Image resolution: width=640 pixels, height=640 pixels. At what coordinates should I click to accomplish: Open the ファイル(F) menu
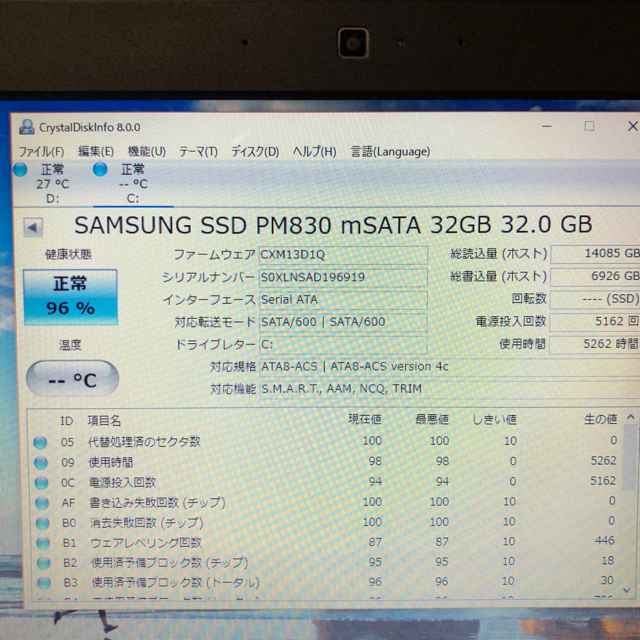point(41,151)
